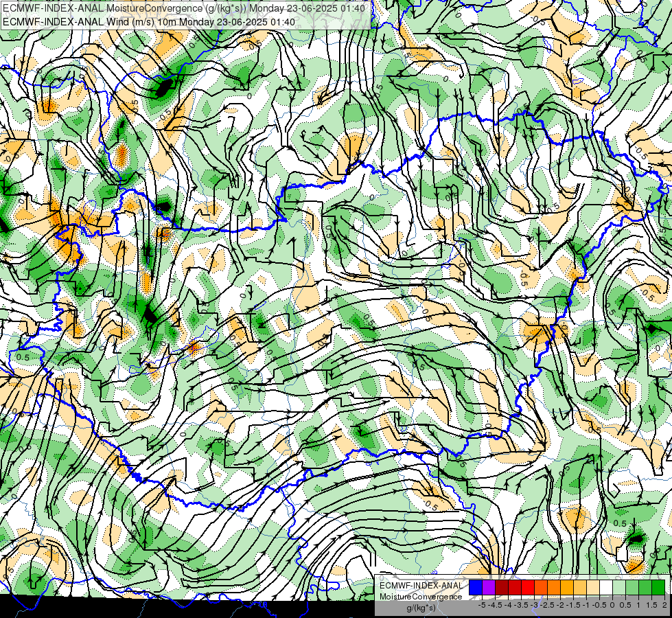
Task: Click legend scale tick label -2.5
Action: tap(547, 605)
